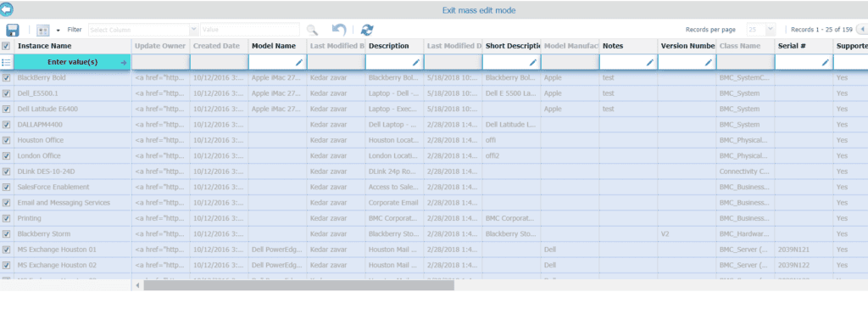
Task: Click the previous page arrow button
Action: pos(862,30)
